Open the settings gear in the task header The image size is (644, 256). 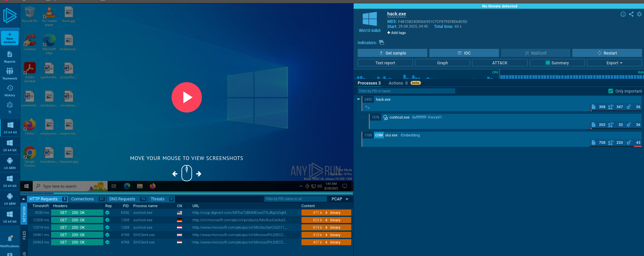[x=639, y=14]
